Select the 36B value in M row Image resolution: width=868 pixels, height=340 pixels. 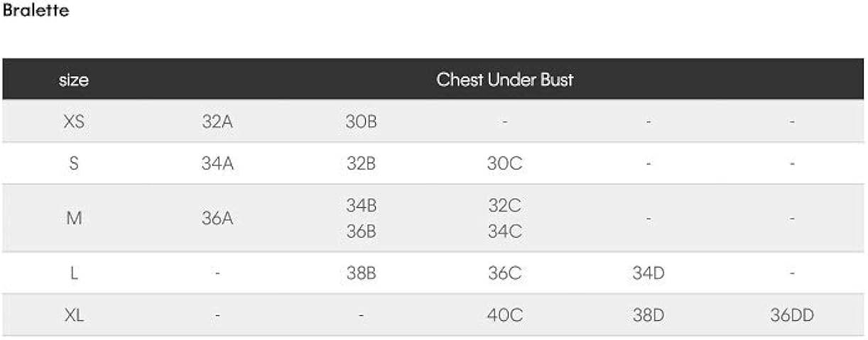(x=361, y=231)
